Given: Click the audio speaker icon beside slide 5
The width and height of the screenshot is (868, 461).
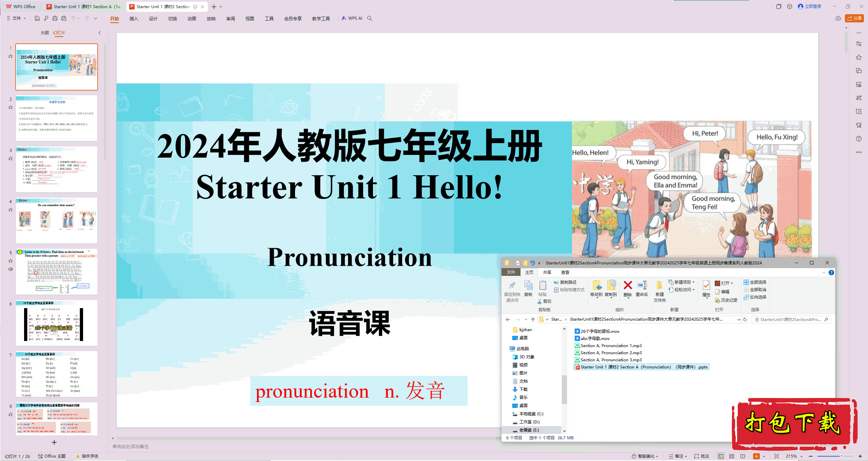Looking at the screenshot, I should tap(11, 269).
